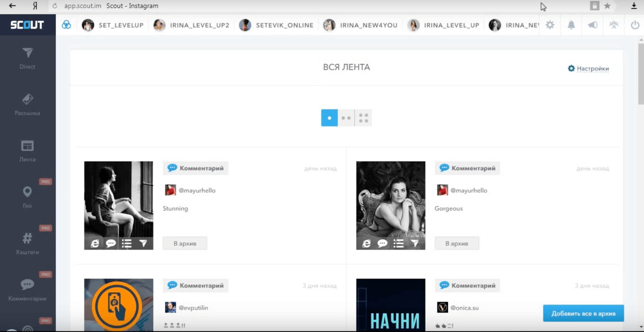Select two-column feed layout
644x332 pixels.
(x=346, y=118)
